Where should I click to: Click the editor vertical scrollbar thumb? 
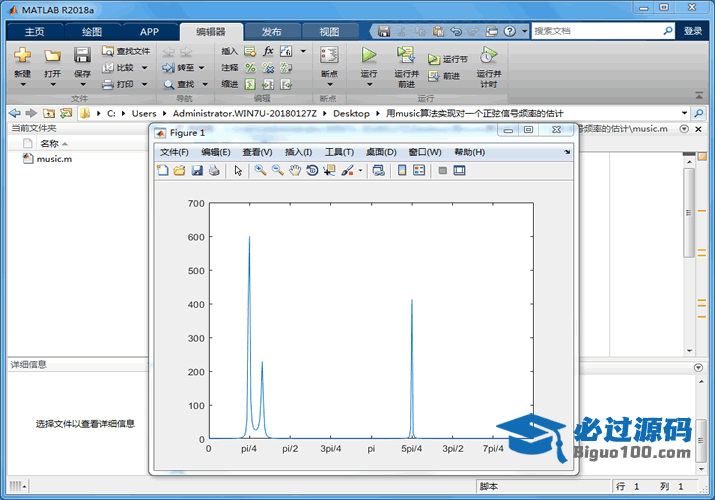point(689,213)
